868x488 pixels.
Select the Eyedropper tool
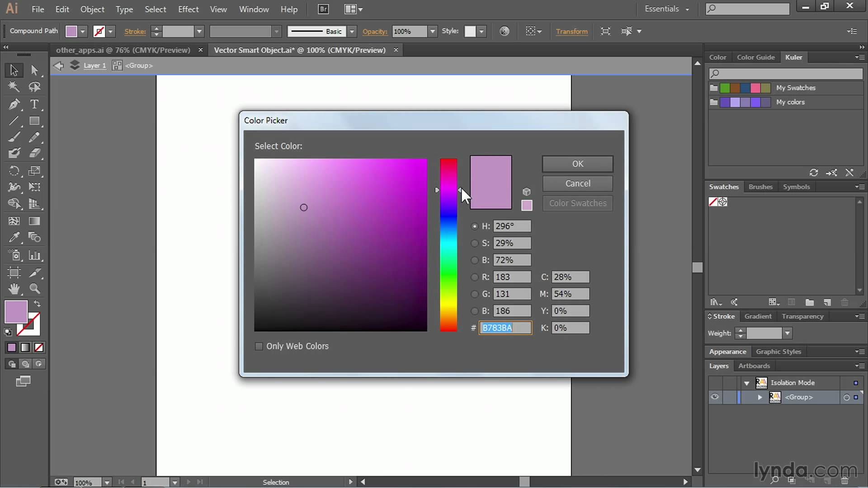[14, 238]
